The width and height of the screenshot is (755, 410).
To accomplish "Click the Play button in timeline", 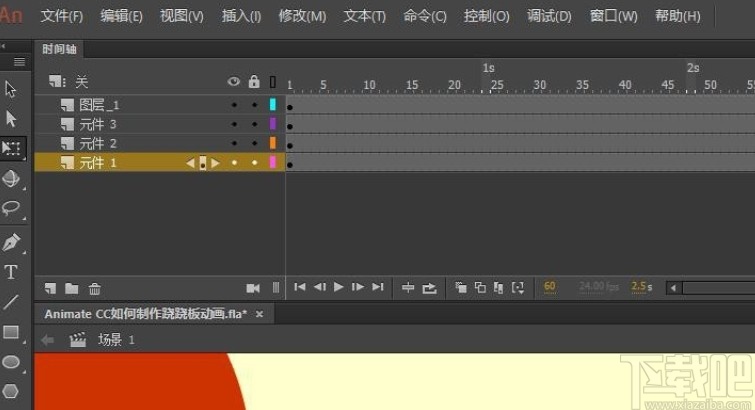I will [x=338, y=287].
